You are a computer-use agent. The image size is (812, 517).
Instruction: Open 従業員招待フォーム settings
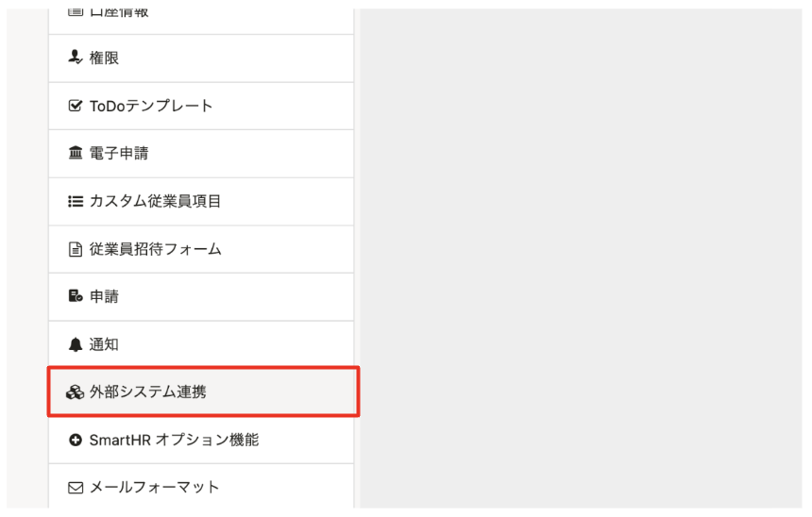coord(201,249)
